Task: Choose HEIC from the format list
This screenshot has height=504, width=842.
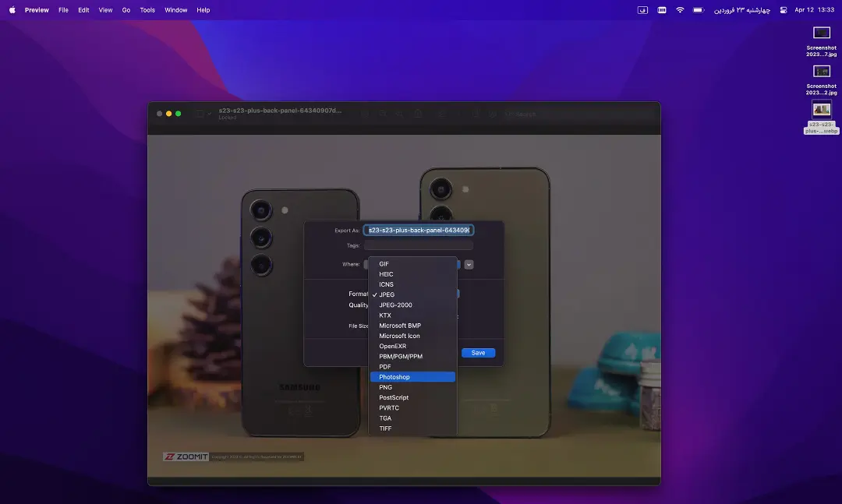Action: [412, 273]
